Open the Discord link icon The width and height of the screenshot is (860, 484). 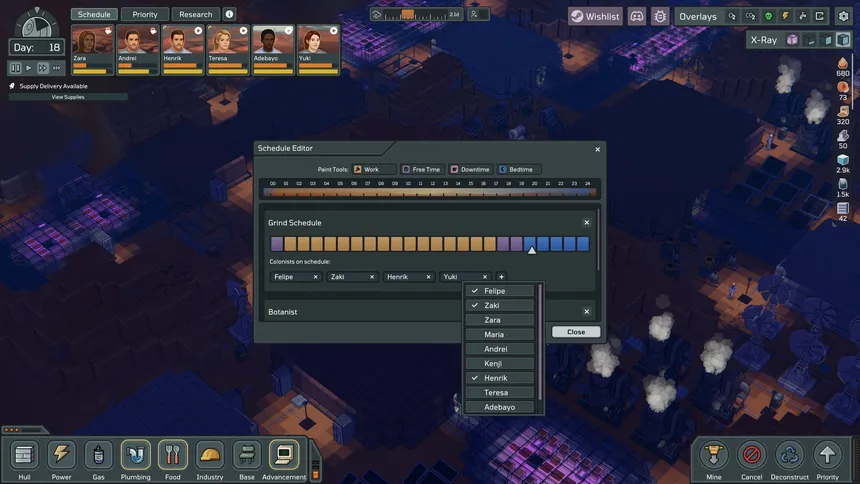click(637, 16)
